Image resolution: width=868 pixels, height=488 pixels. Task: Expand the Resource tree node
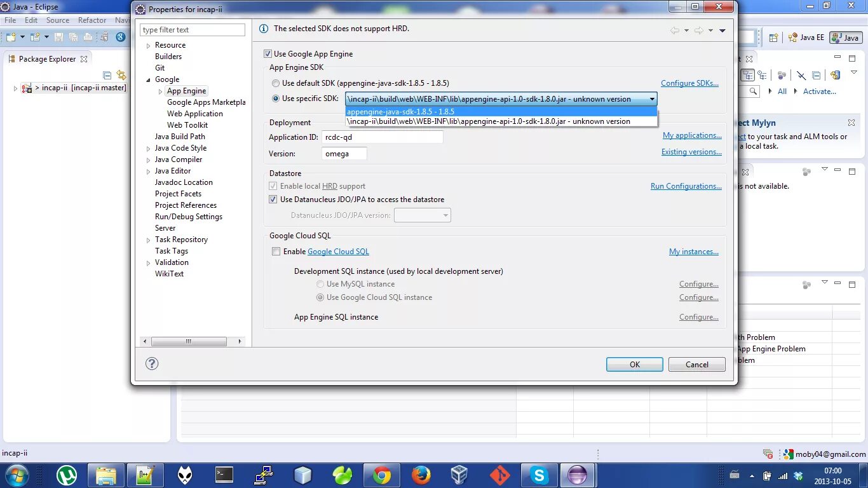(149, 46)
